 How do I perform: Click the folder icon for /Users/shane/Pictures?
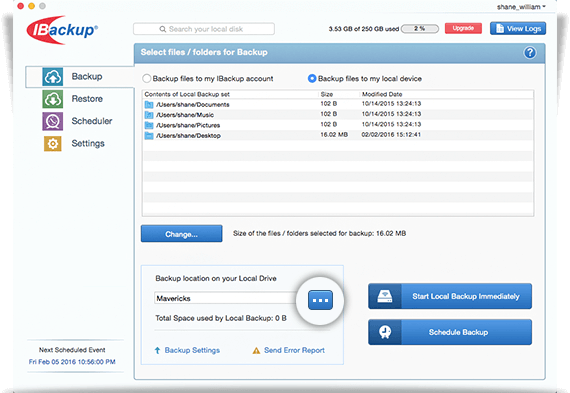pos(149,125)
